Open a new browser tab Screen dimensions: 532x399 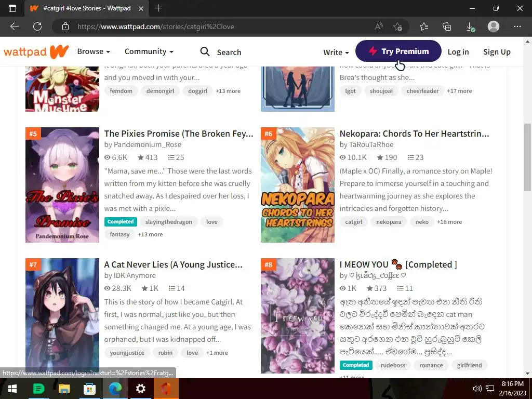coord(158,8)
